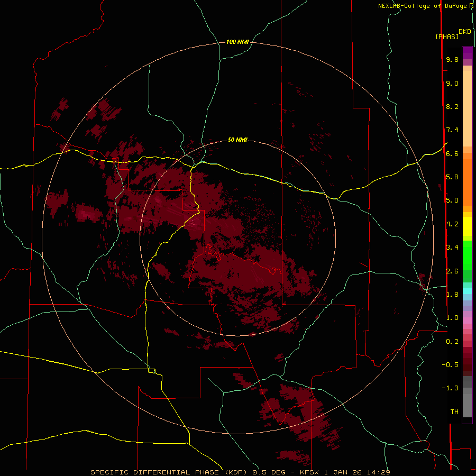Click the 100 NMI range ring label
476x476 pixels.
(x=237, y=42)
